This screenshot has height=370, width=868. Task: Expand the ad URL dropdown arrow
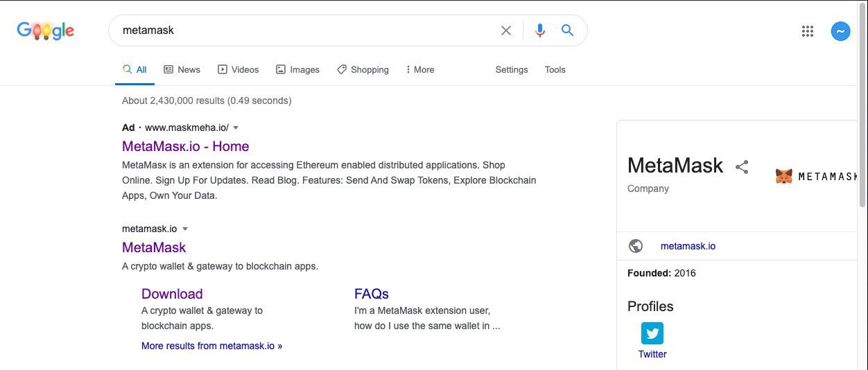point(236,127)
